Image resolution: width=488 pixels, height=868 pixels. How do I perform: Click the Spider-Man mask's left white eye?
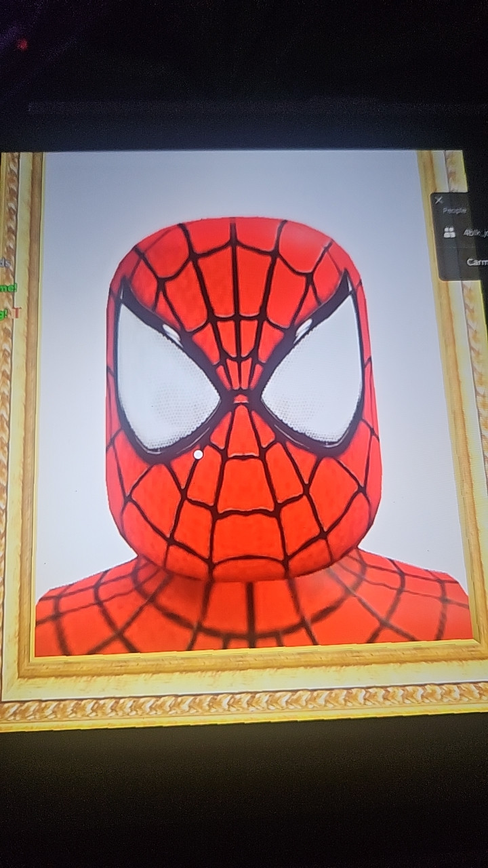pos(166,379)
